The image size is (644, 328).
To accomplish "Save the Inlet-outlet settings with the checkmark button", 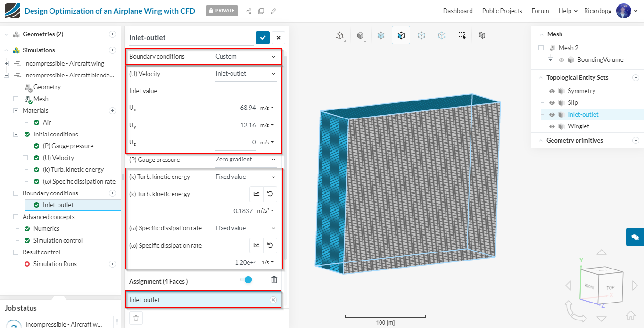I will click(x=263, y=38).
